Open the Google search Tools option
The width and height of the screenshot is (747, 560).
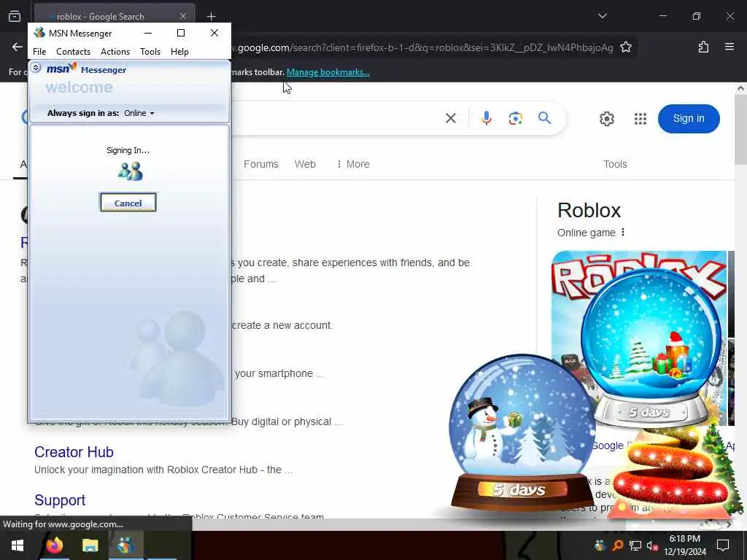click(615, 164)
